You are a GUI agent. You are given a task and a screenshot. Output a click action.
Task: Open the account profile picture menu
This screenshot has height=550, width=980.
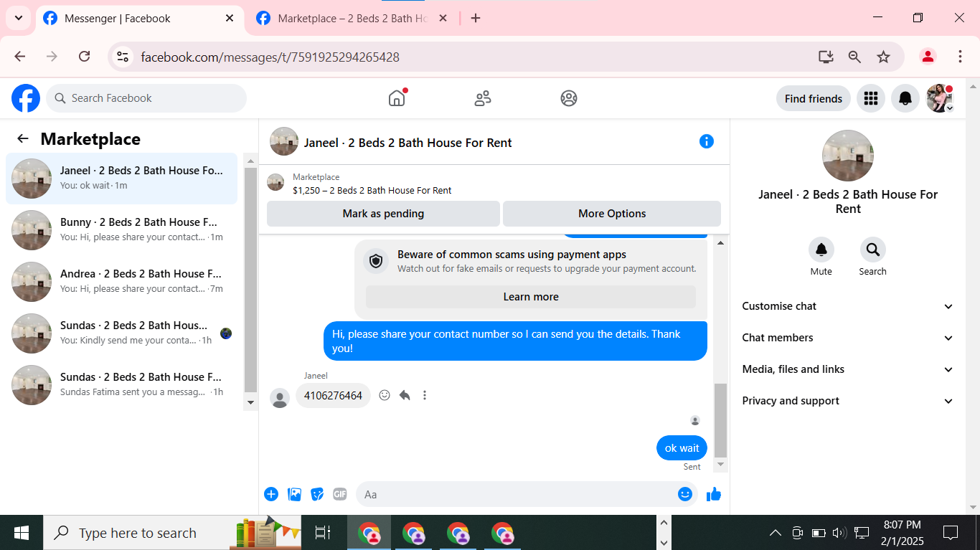point(940,98)
